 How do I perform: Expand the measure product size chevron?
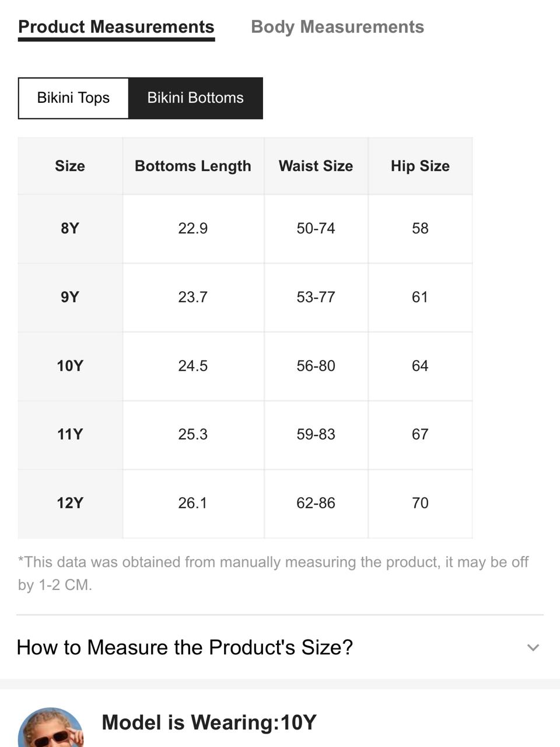tap(533, 647)
